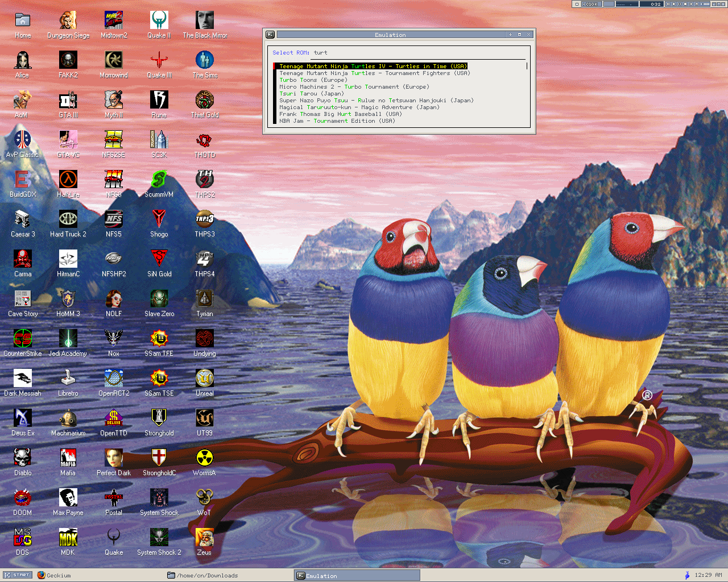The width and height of the screenshot is (728, 582).
Task: Click the Counter-Strike icon
Action: click(x=23, y=342)
